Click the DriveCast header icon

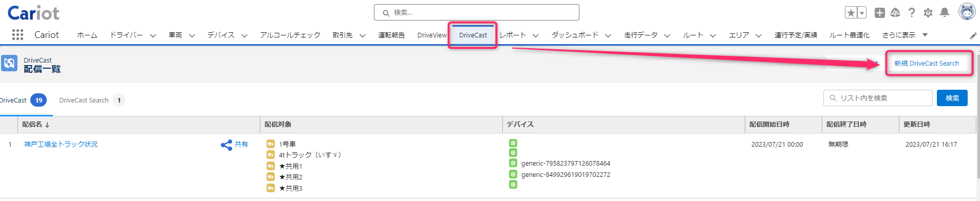[x=9, y=64]
